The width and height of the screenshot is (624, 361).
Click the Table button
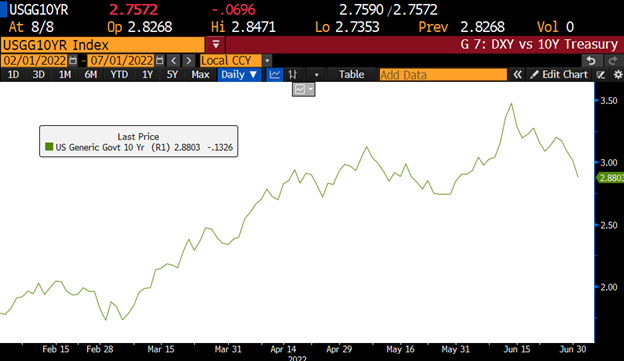coord(351,75)
